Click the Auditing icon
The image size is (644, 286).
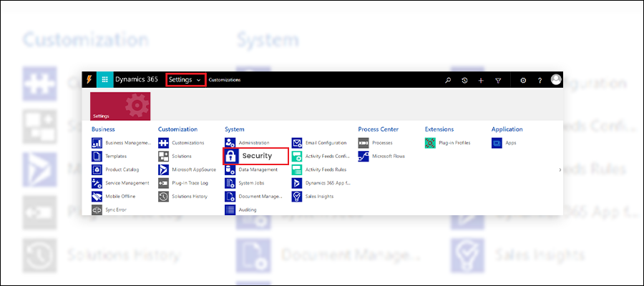(x=230, y=209)
